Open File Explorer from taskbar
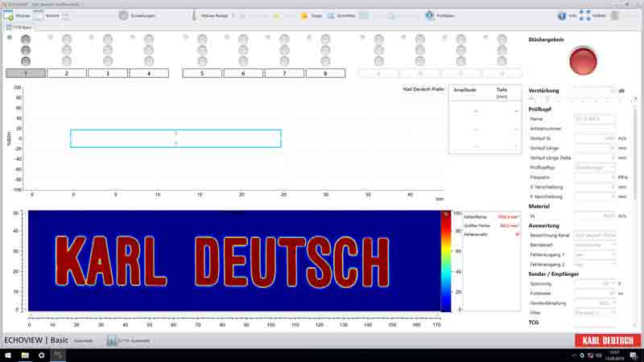This screenshot has height=362, width=644. tap(25, 356)
